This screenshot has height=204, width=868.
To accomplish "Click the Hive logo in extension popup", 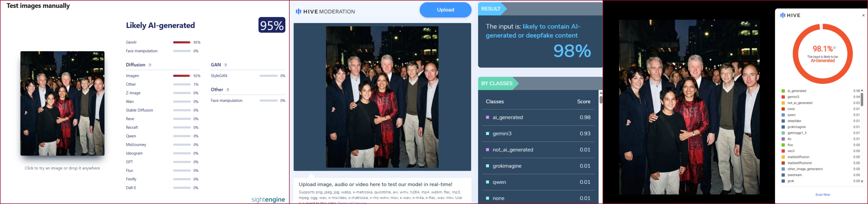I will (x=790, y=15).
